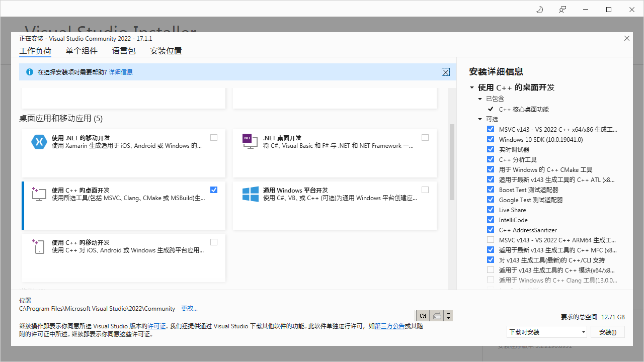Open the 第三方公告 link

click(389, 326)
